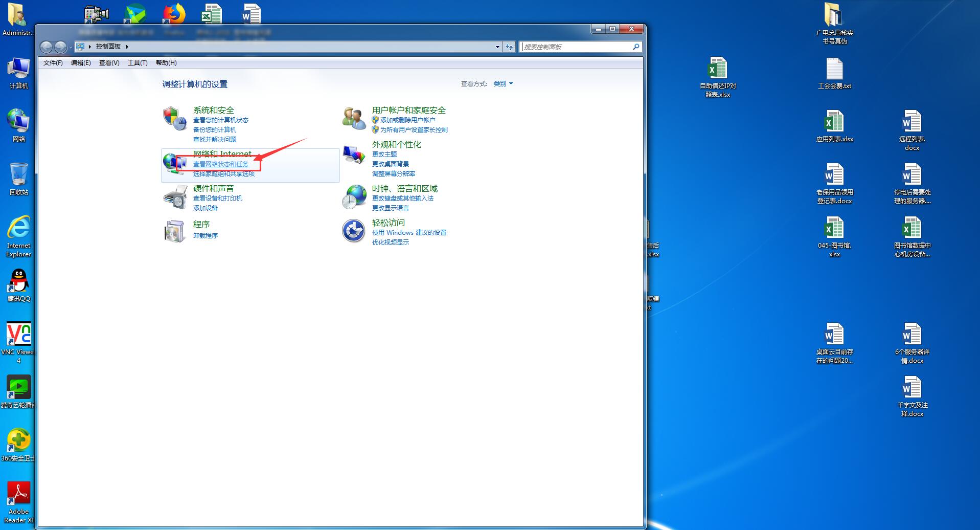
Task: Click the 查看设备和打印机 link
Action: tap(218, 198)
